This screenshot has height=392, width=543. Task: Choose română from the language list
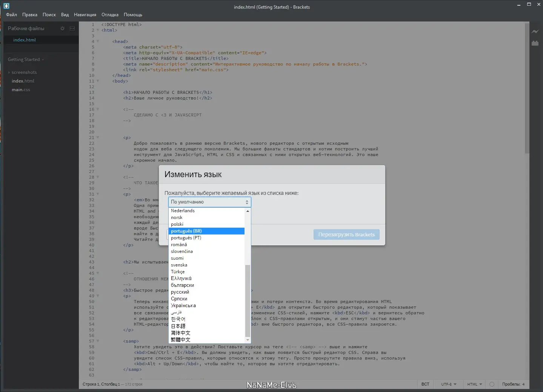[x=207, y=245]
